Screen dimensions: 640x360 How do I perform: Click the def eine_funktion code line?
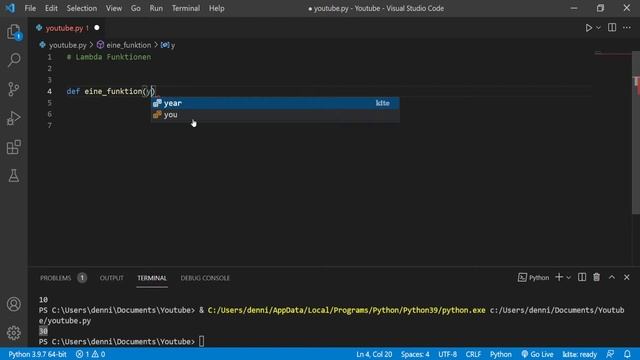click(111, 91)
